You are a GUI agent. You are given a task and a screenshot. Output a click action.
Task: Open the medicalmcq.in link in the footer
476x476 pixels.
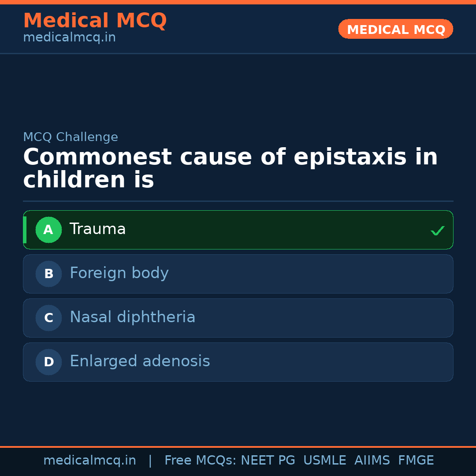89,461
